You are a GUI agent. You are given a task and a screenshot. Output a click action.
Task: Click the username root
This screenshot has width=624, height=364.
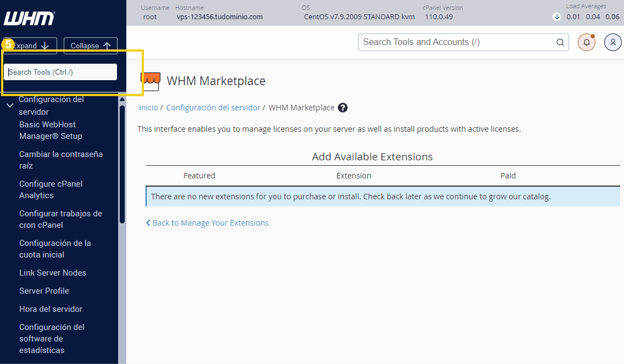tap(150, 17)
